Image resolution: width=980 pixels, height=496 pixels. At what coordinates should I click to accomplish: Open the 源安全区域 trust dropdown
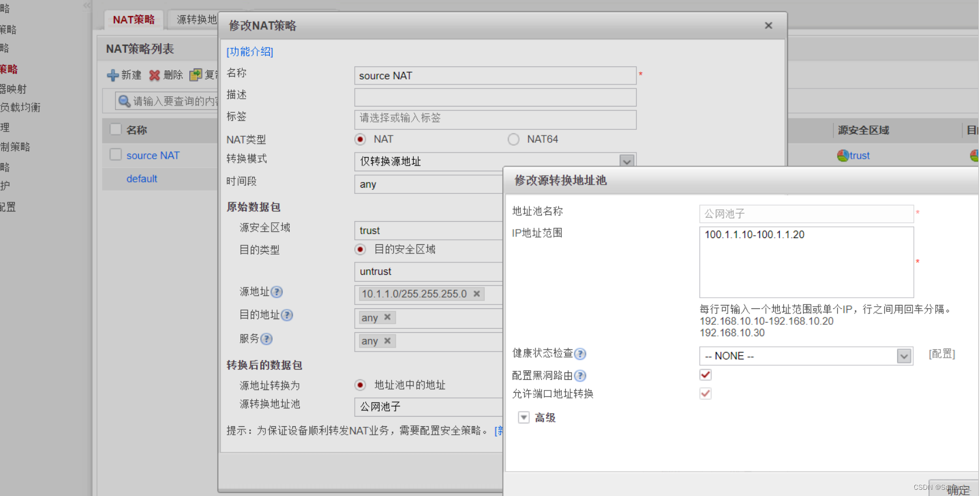tap(429, 231)
